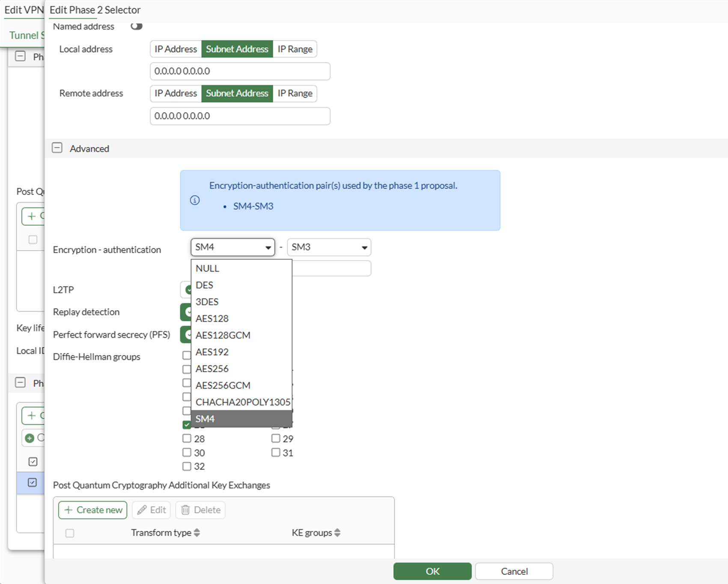Check Diffie-Hellman group 28

click(187, 439)
